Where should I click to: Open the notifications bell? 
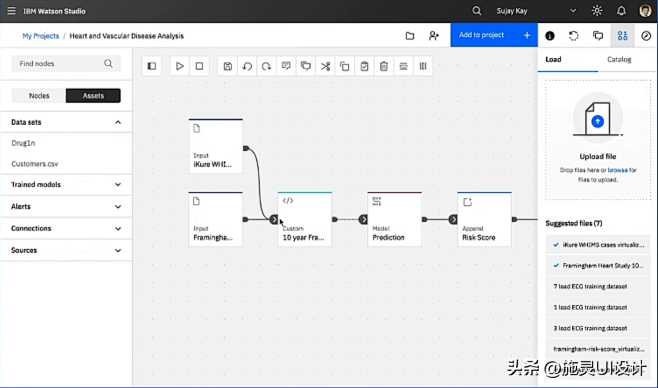tap(621, 11)
